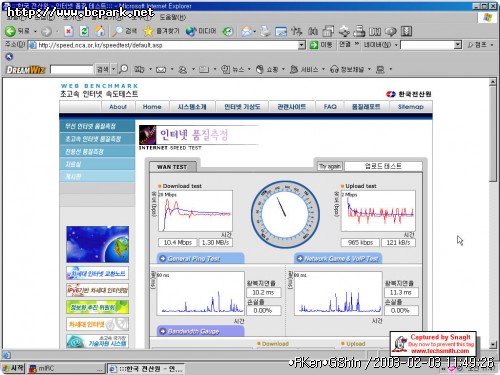Viewport: 500px width, 375px height.
Task: Open the Sitemap link
Action: (411, 107)
